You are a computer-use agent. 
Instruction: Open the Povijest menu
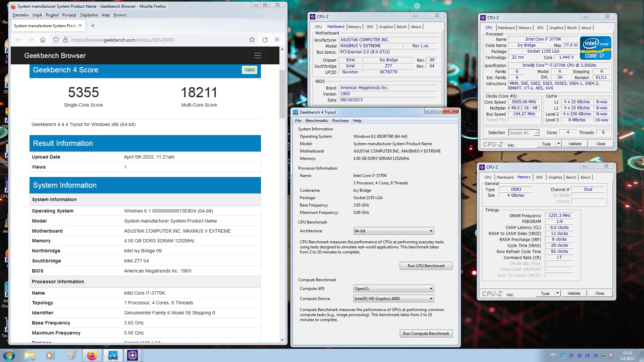69,15
